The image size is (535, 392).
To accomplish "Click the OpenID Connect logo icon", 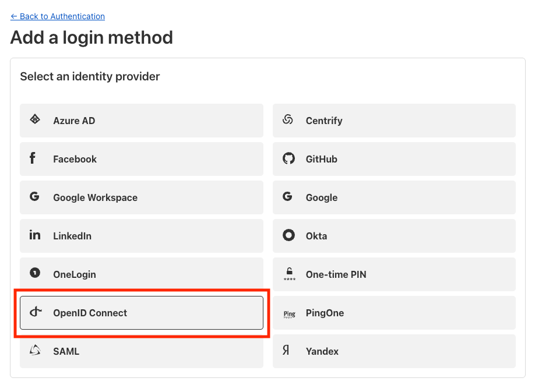I will 36,312.
